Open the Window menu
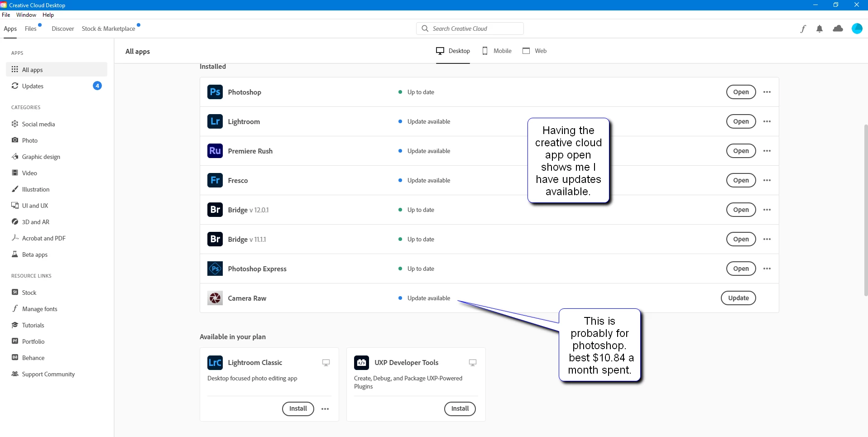Screen dimensions: 868x437 [26, 15]
